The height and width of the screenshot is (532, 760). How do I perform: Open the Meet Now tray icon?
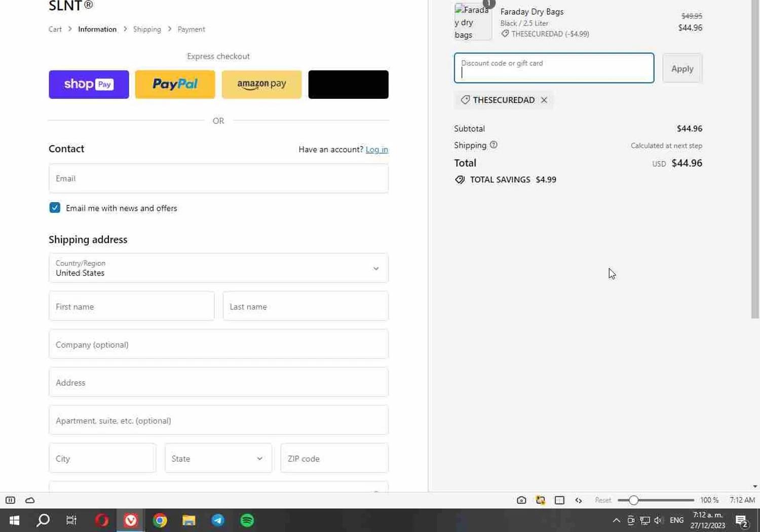[631, 520]
